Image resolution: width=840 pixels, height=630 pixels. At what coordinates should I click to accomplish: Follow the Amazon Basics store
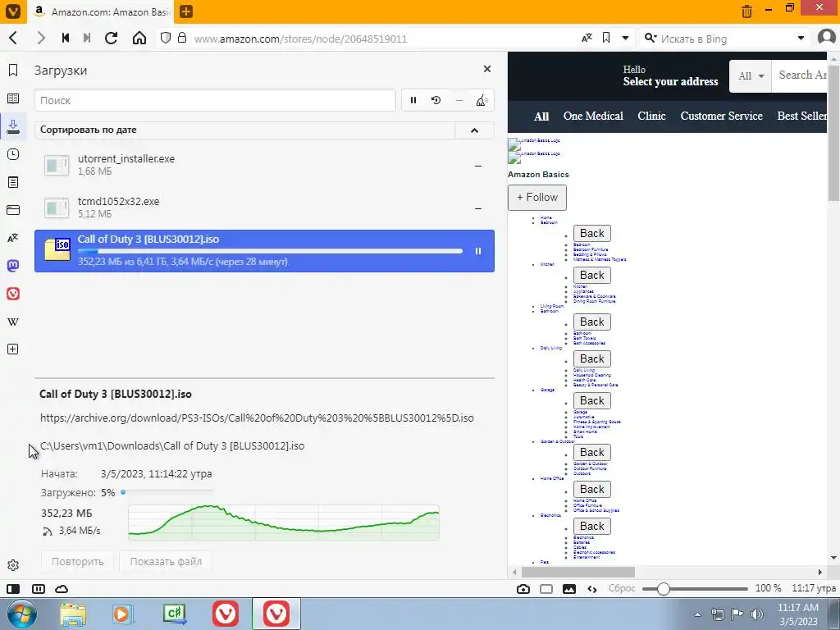point(536,197)
